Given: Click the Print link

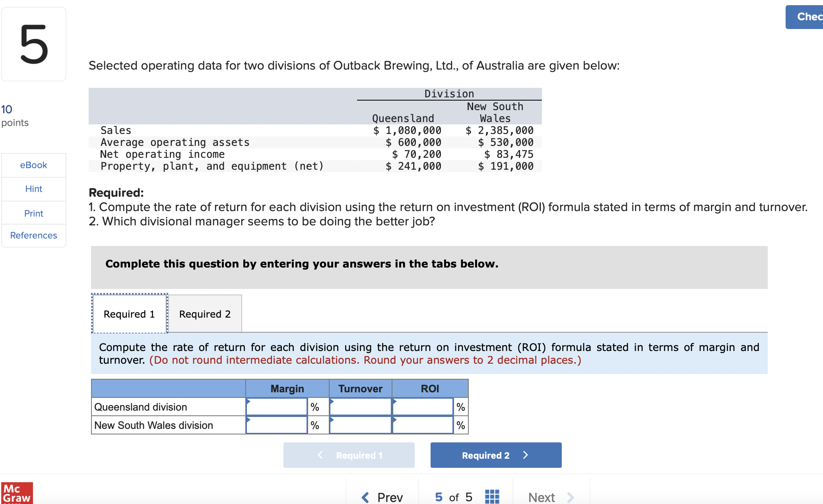Looking at the screenshot, I should (x=33, y=213).
